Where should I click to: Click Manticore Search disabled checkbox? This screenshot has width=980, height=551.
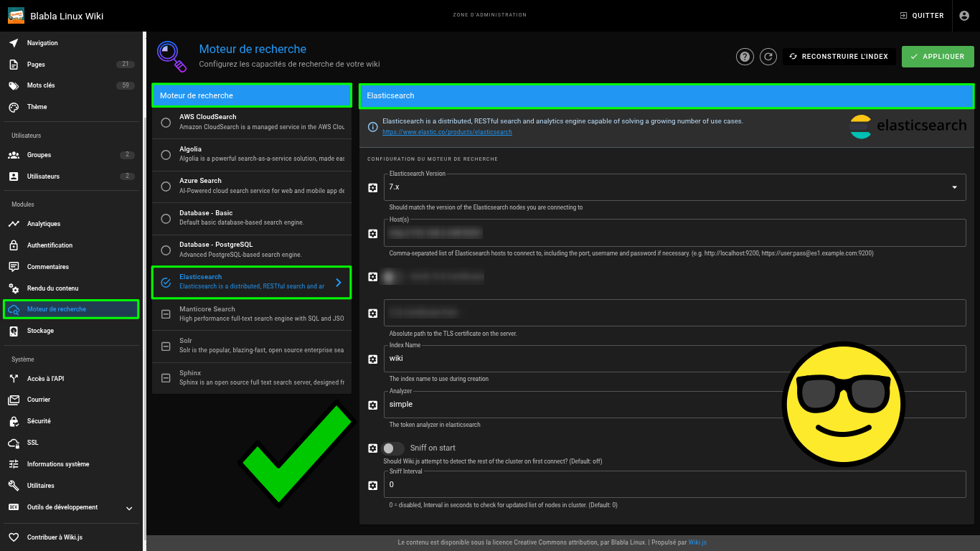[x=166, y=314]
